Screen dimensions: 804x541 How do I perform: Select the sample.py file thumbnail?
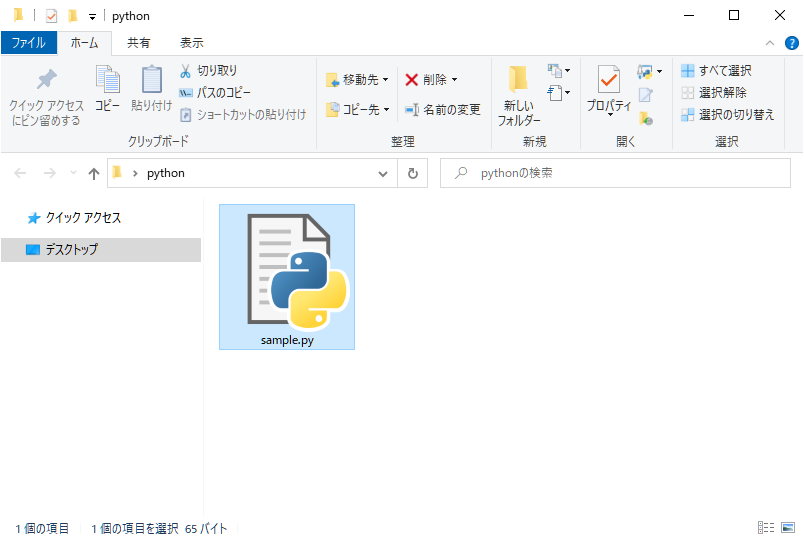(287, 276)
